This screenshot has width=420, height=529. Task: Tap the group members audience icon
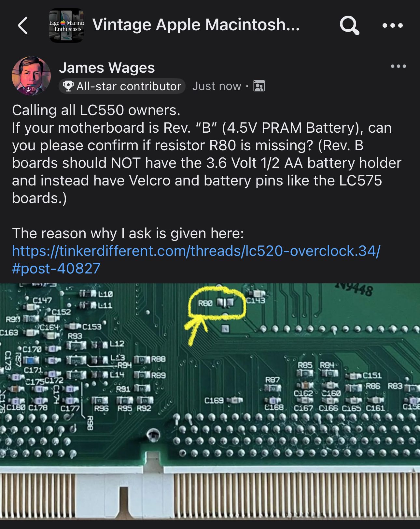(x=259, y=86)
